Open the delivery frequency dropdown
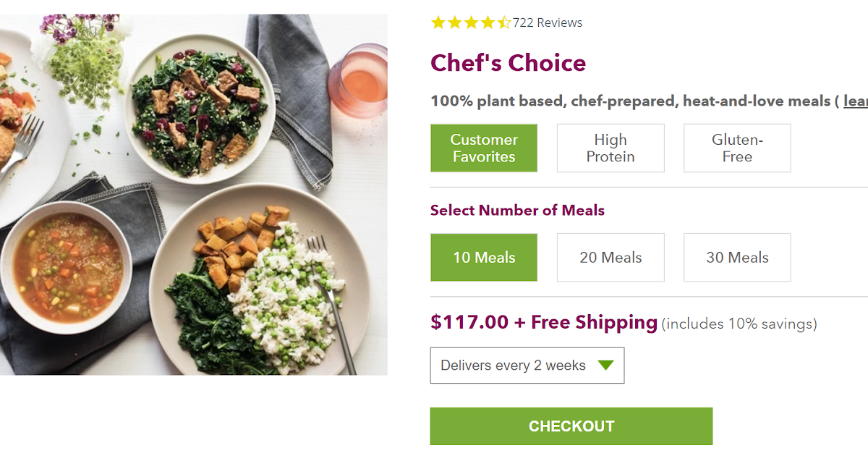Screen dimensions: 868x456 coord(527,365)
